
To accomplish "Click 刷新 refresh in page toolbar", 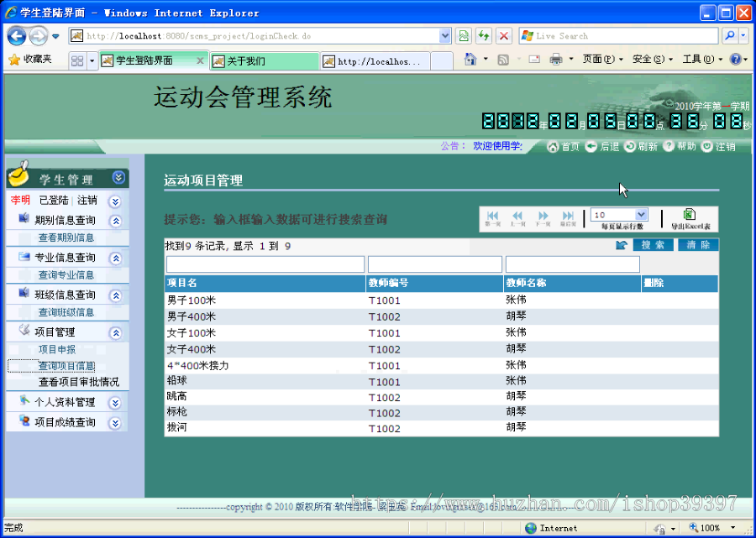I will pos(641,146).
